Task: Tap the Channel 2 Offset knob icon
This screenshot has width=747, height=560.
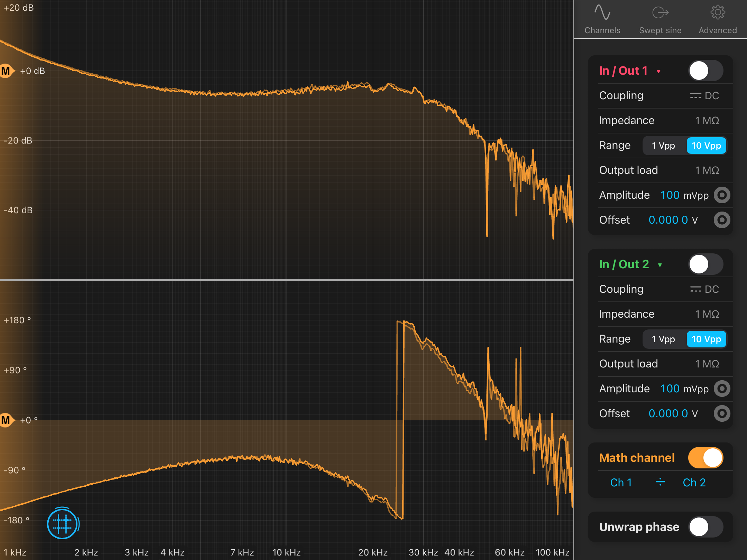Action: pos(722,414)
